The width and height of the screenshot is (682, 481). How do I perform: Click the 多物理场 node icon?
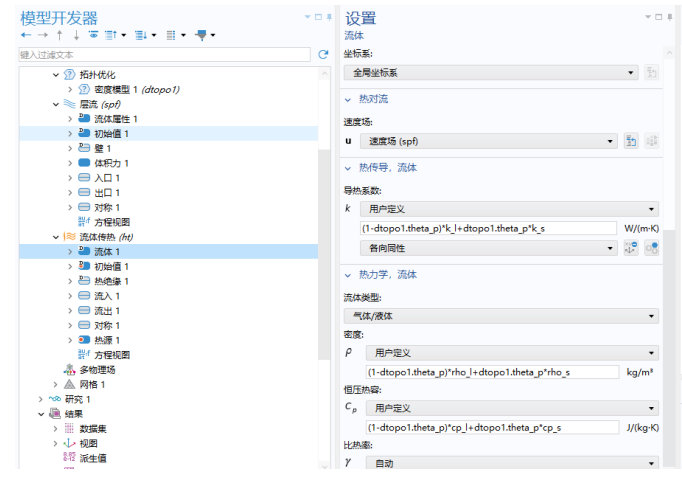[70, 370]
